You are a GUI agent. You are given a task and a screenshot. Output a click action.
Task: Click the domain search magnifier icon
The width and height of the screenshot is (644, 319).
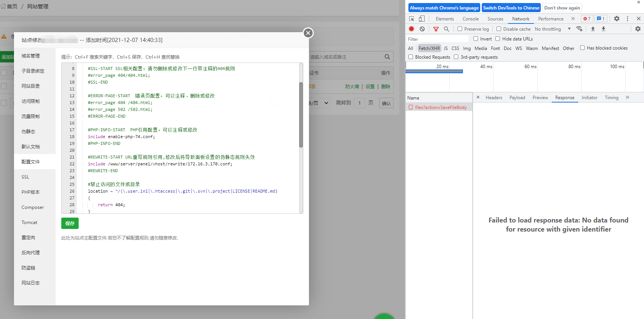click(x=387, y=57)
